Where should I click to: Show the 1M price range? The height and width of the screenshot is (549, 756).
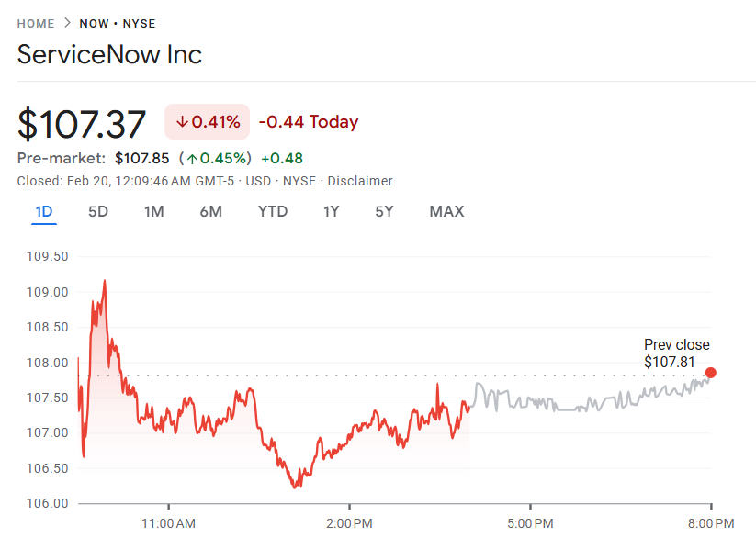[153, 212]
